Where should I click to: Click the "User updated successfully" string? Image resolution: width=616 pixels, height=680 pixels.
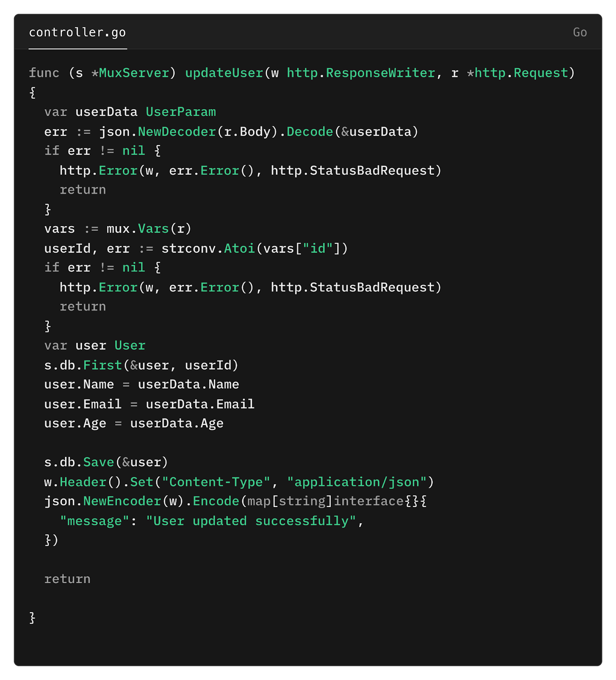coord(251,521)
